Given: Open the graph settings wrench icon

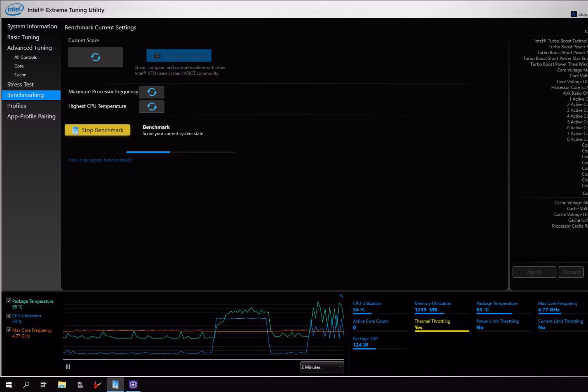Looking at the screenshot, I should pos(341,296).
